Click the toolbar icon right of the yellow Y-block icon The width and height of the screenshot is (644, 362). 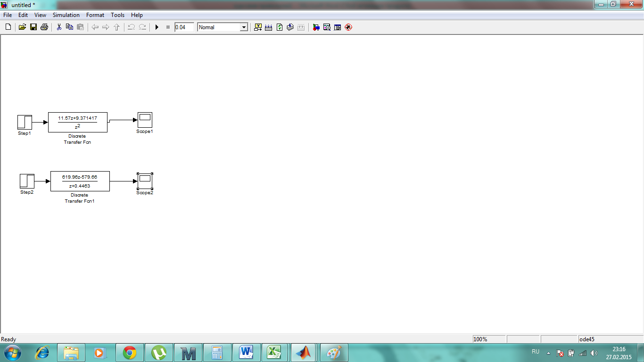[x=269, y=27]
